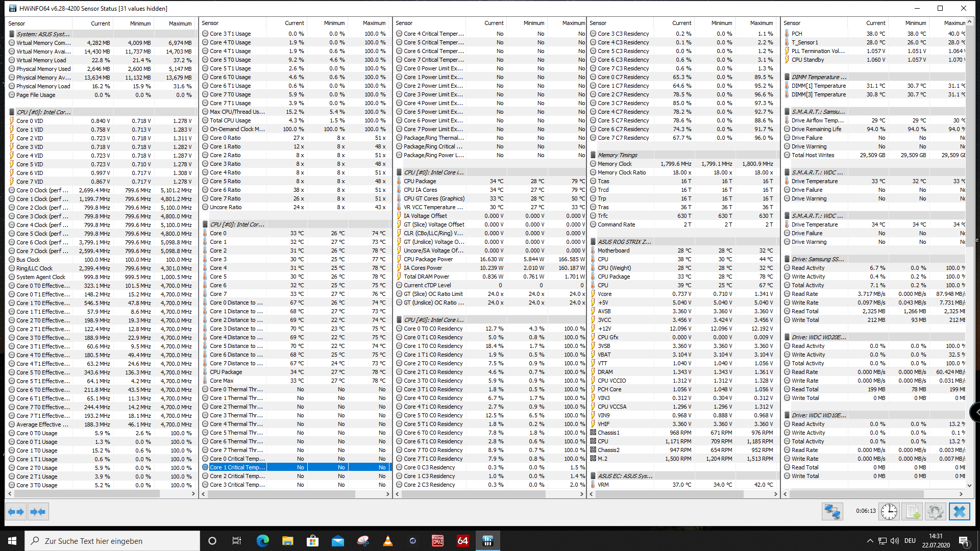Screen dimensions: 980x551
Task: Open network status tray icon
Action: pyautogui.click(x=882, y=541)
